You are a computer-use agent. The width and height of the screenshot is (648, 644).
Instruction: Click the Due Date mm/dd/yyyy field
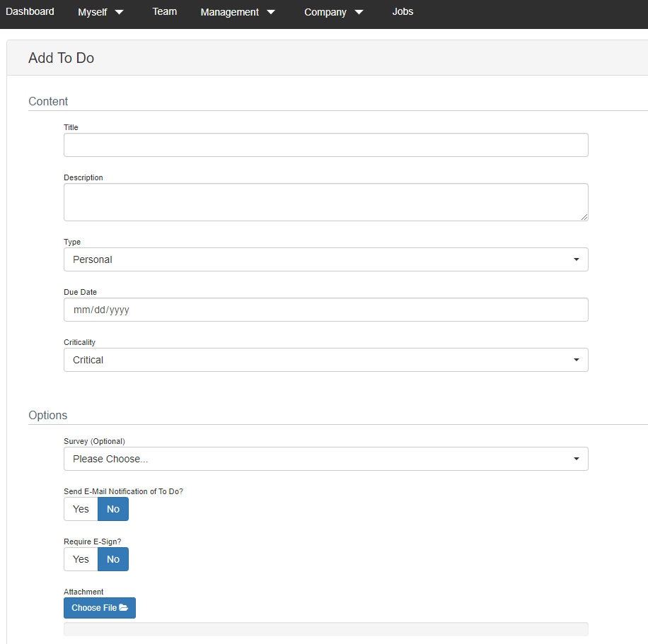pos(325,310)
